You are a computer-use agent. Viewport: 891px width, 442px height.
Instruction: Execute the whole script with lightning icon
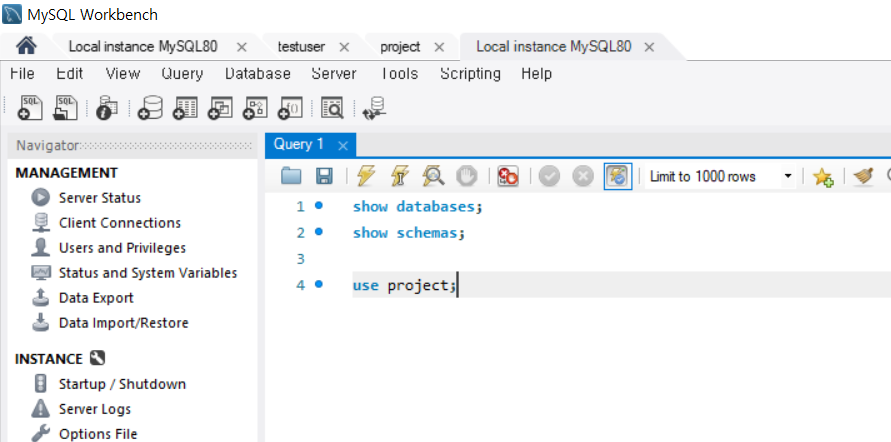[x=365, y=176]
